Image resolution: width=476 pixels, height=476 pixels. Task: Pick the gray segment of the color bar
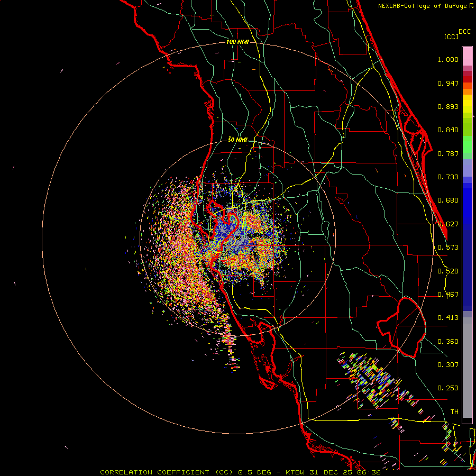(467, 368)
